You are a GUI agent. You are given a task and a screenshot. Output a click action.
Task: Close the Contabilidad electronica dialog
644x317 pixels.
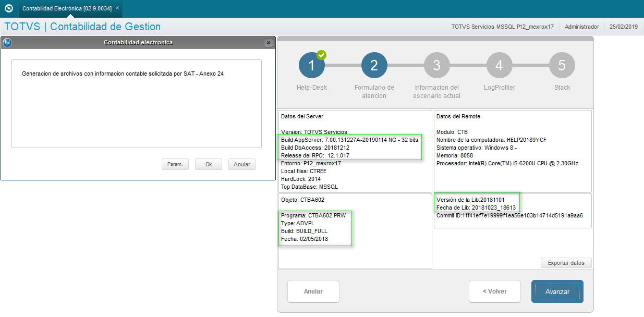pyautogui.click(x=268, y=43)
